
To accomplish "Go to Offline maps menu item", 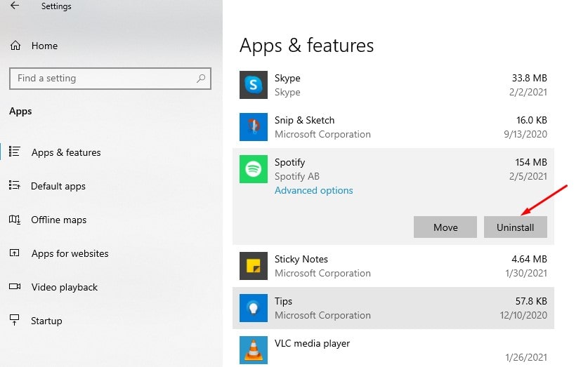I will tap(58, 220).
